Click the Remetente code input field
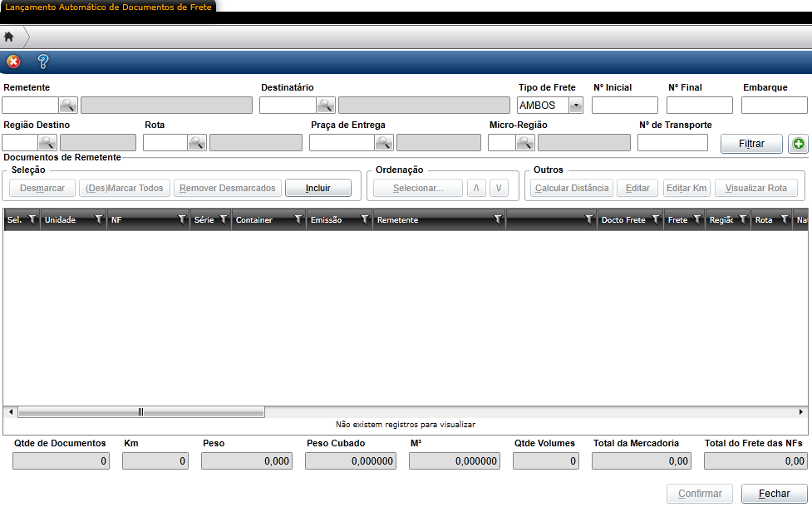 pyautogui.click(x=31, y=105)
